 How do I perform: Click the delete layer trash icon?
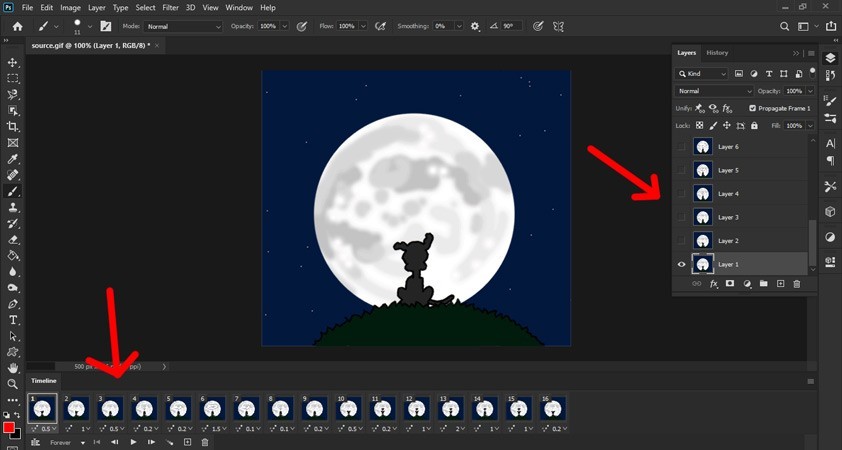(x=797, y=284)
